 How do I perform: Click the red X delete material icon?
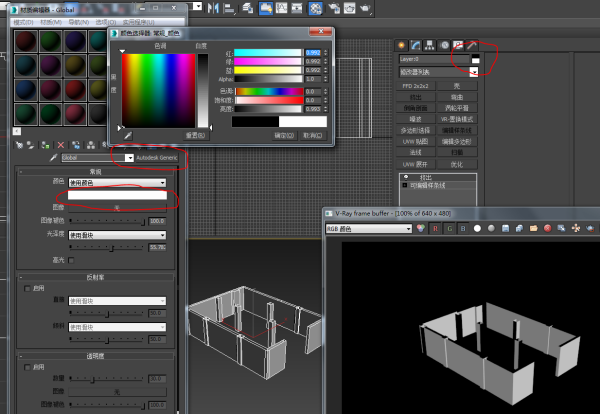(x=61, y=144)
